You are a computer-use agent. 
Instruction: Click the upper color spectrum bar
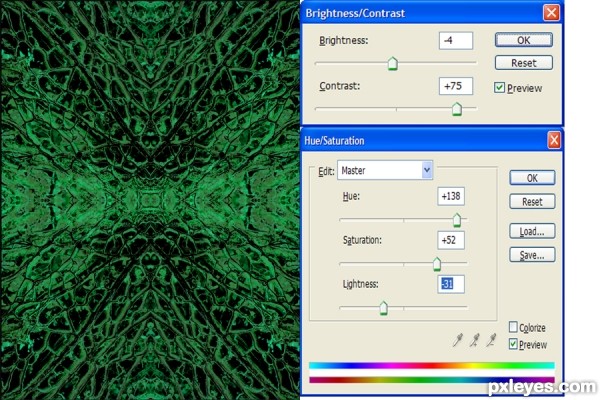pyautogui.click(x=432, y=366)
